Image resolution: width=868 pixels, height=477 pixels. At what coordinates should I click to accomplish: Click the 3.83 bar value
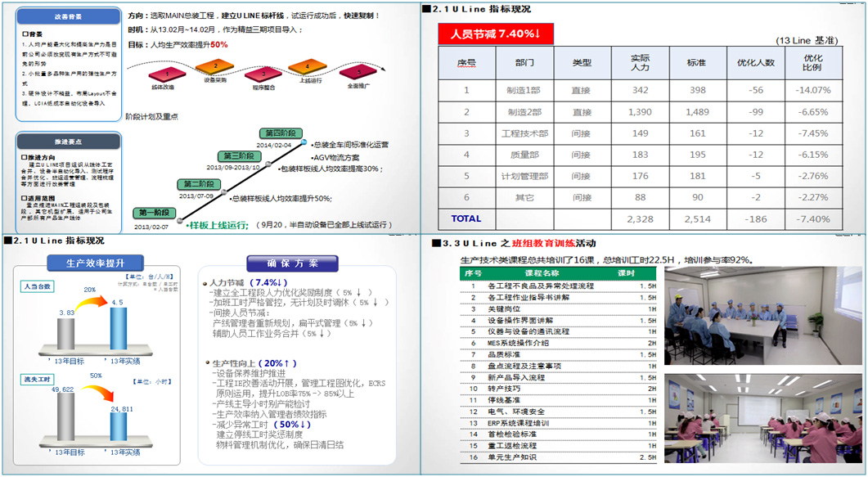66,313
